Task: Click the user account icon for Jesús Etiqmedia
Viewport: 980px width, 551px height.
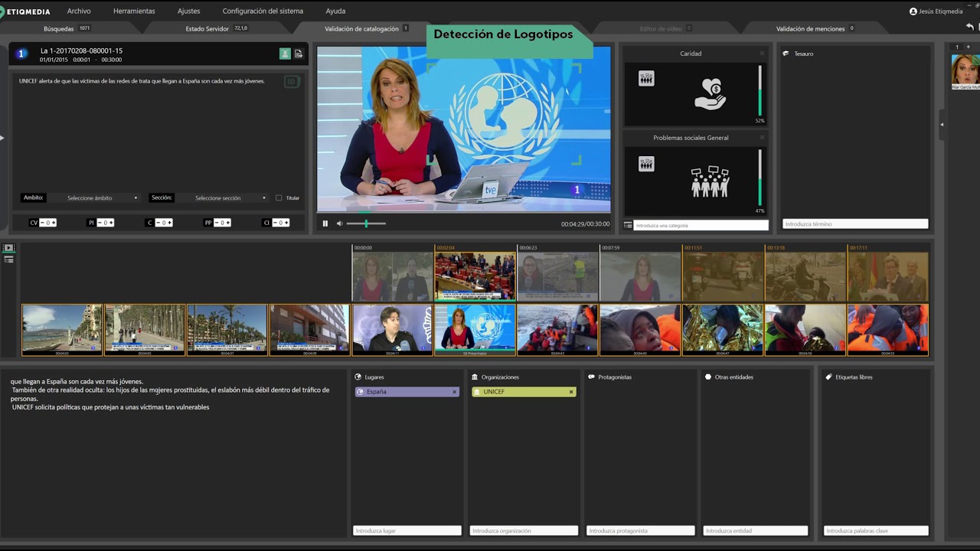Action: click(913, 11)
